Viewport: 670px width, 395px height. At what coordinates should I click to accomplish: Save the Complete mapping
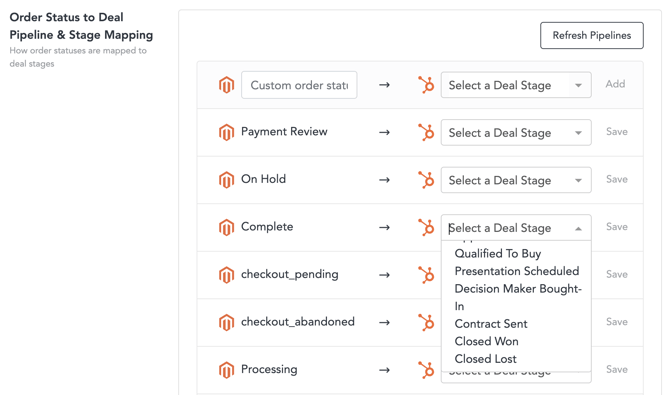point(617,227)
